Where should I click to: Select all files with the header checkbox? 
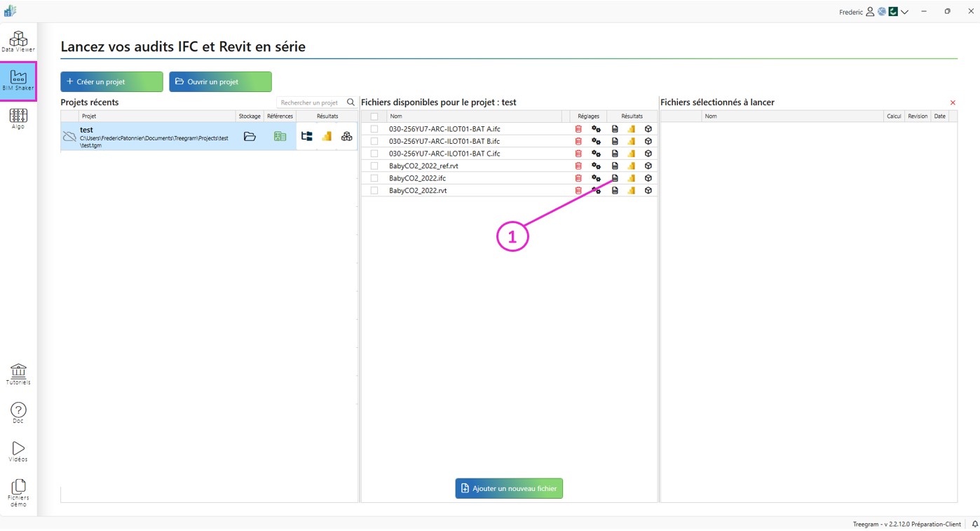click(x=374, y=116)
